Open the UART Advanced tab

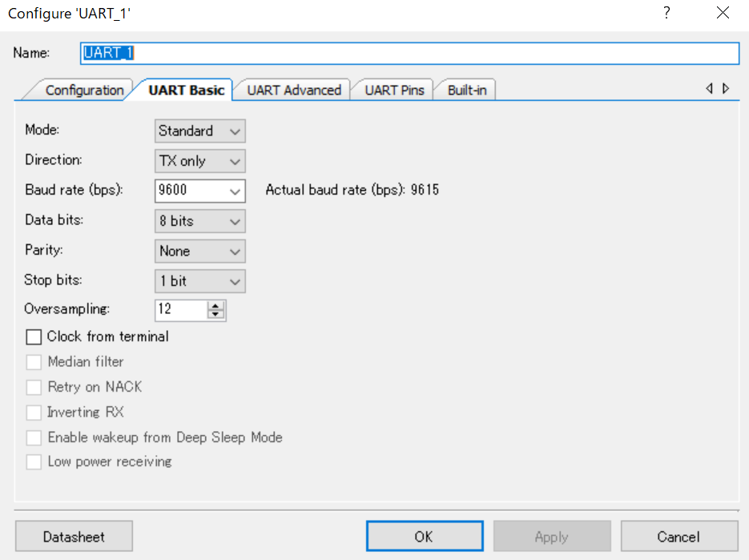click(294, 90)
